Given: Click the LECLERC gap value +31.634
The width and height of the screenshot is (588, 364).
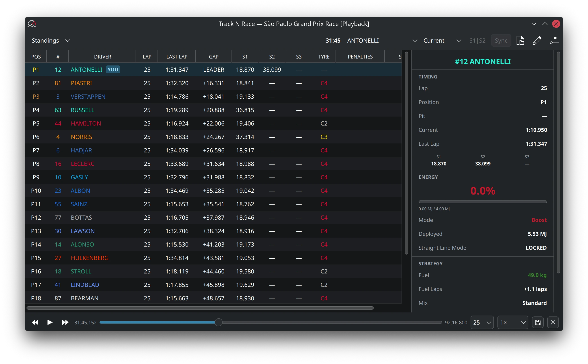Looking at the screenshot, I should [214, 164].
